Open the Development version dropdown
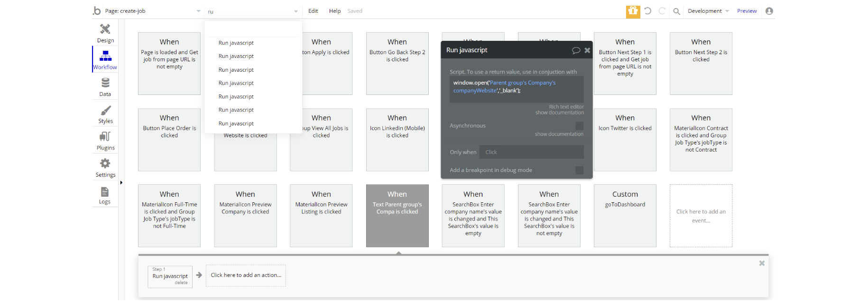The image size is (868, 305). (x=708, y=11)
